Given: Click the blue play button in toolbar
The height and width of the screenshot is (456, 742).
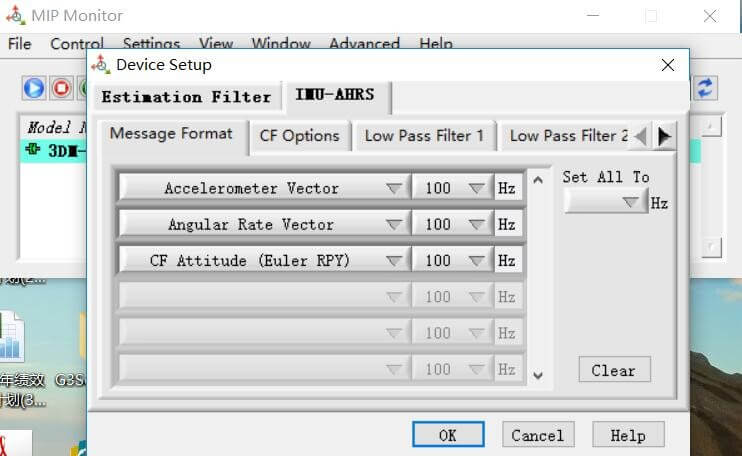Looking at the screenshot, I should tap(34, 88).
